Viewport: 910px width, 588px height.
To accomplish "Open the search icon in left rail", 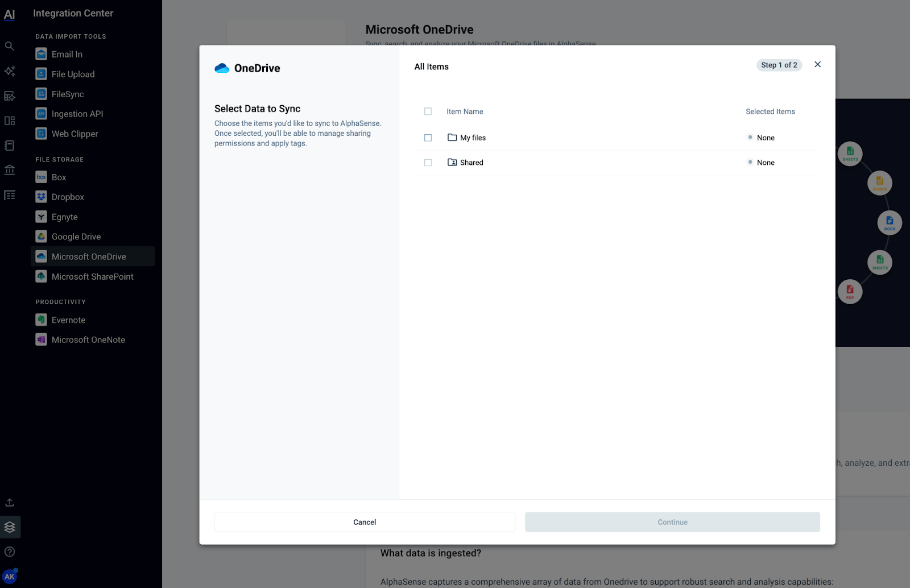I will point(10,46).
